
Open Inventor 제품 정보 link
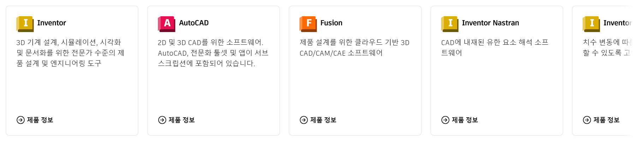coord(40,120)
